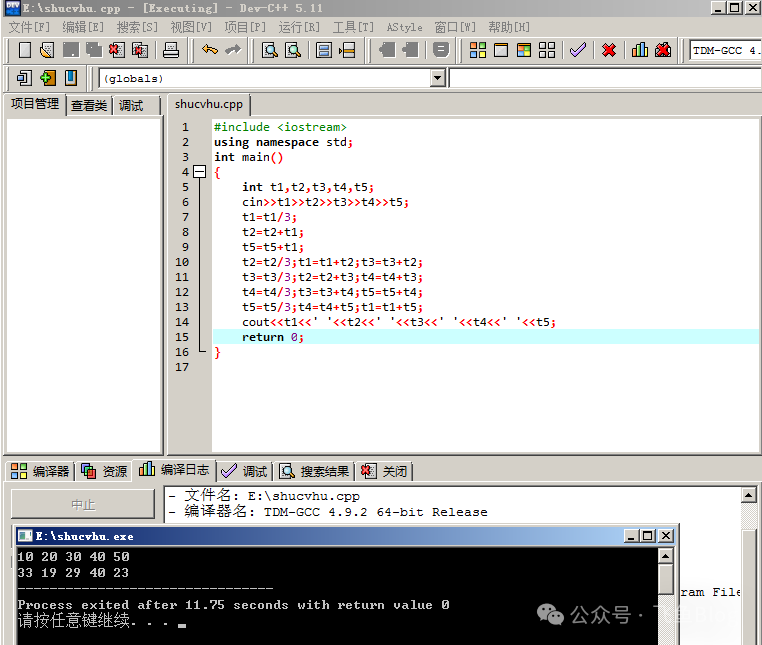Open the AStyle menu
The width and height of the screenshot is (762, 645).
404,27
